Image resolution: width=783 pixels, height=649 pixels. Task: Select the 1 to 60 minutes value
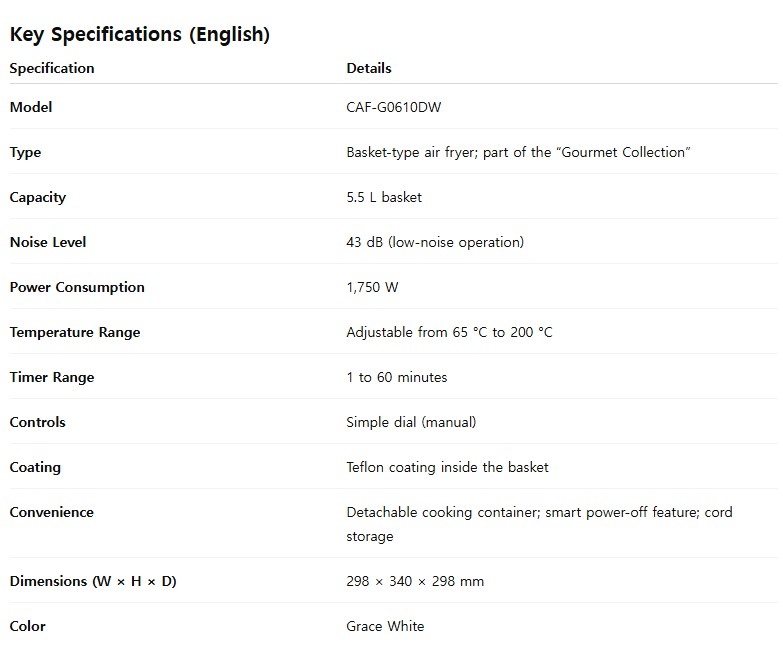click(397, 377)
